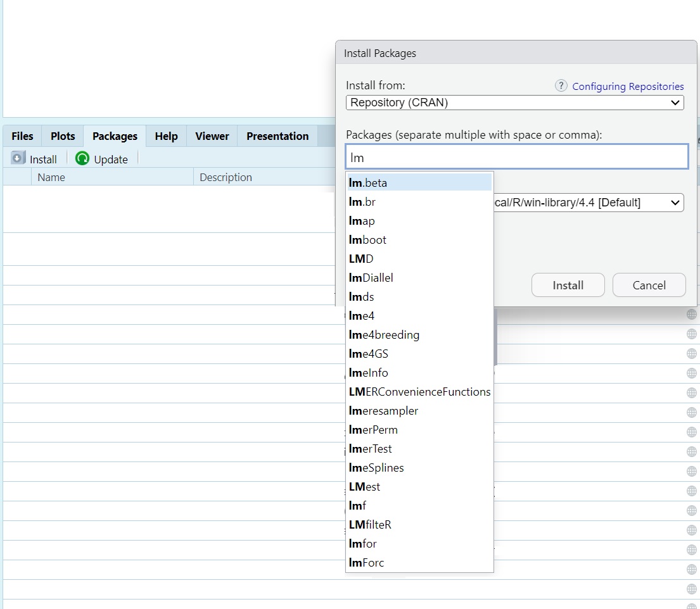The height and width of the screenshot is (609, 700).
Task: Click the Name column header
Action: (51, 177)
